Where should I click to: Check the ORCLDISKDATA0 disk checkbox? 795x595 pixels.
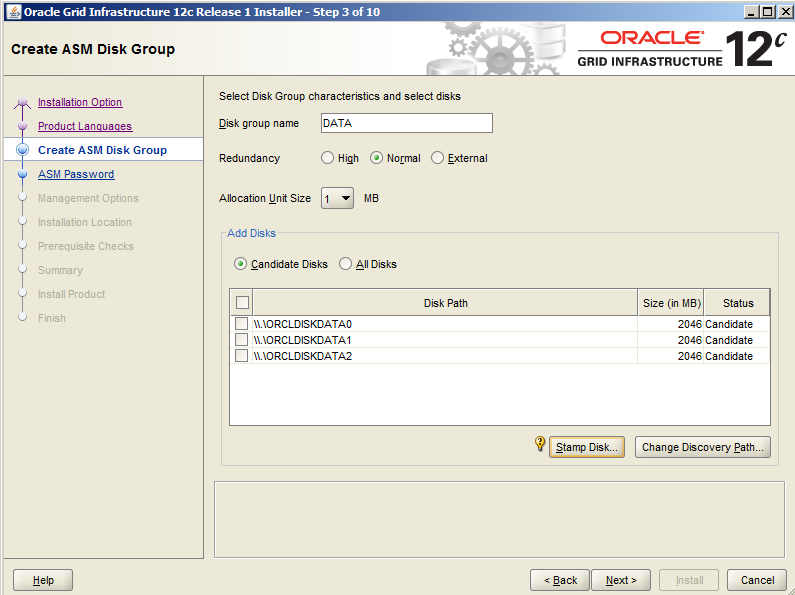(241, 324)
